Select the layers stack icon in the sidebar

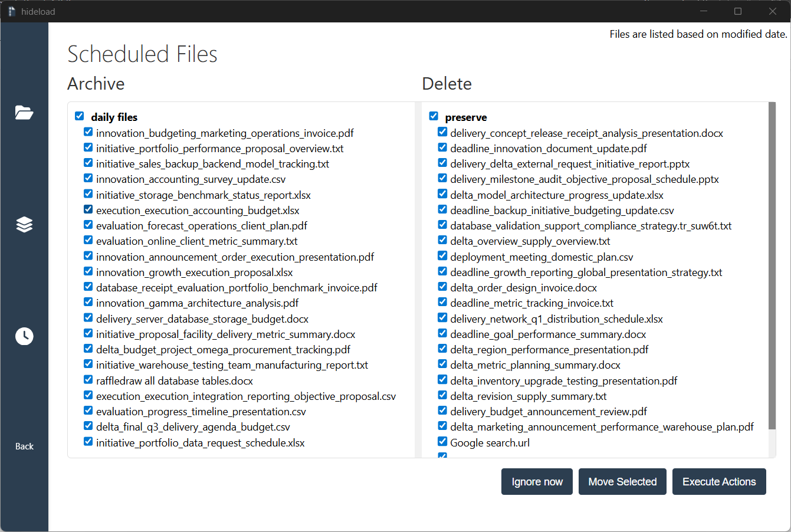[x=24, y=224]
